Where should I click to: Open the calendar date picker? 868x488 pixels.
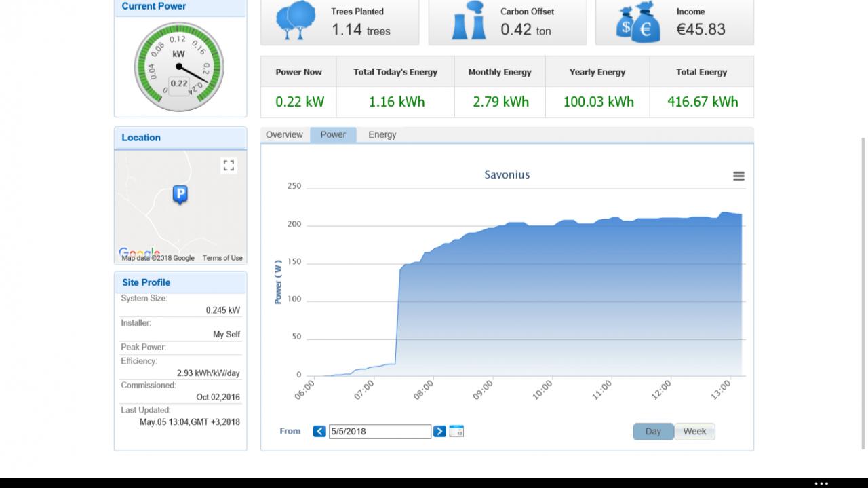(x=456, y=431)
